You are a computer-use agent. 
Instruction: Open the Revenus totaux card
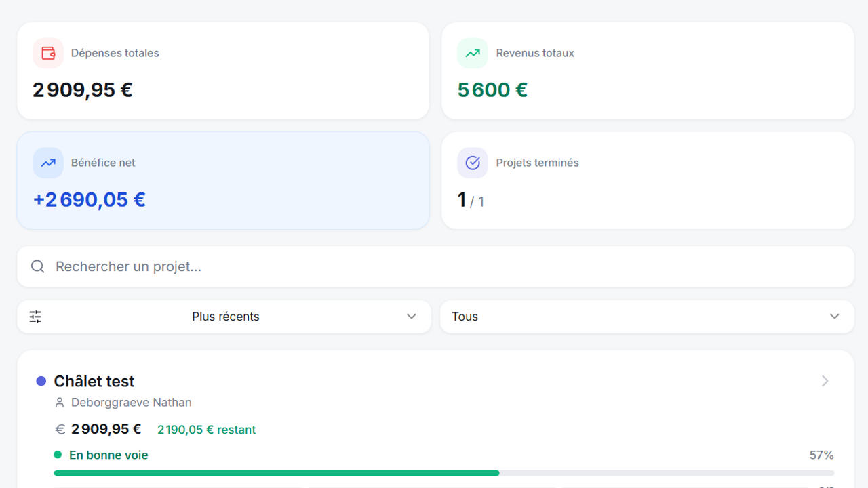pos(648,70)
